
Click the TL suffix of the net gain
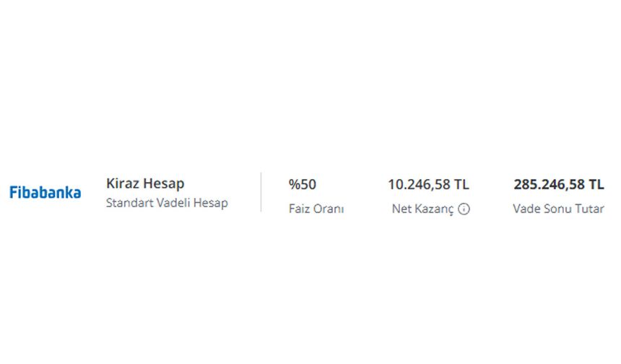(461, 185)
